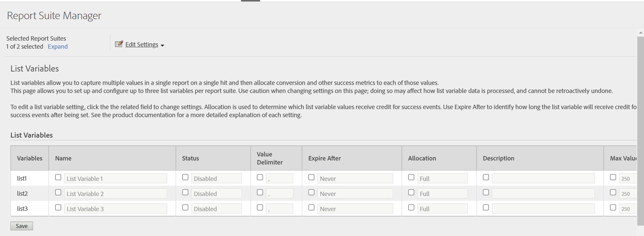Click the vertical scrollbar up arrow

pos(640,33)
